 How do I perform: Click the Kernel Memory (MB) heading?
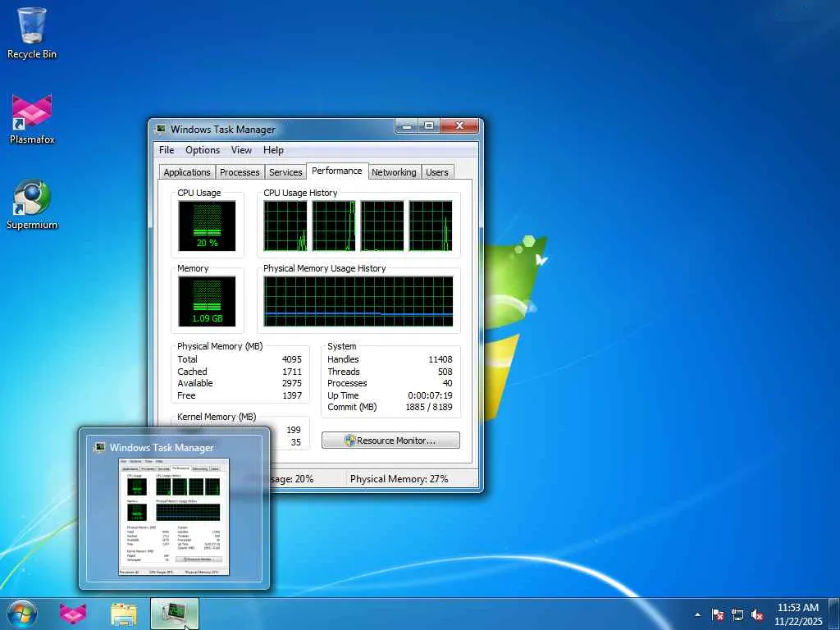click(217, 417)
